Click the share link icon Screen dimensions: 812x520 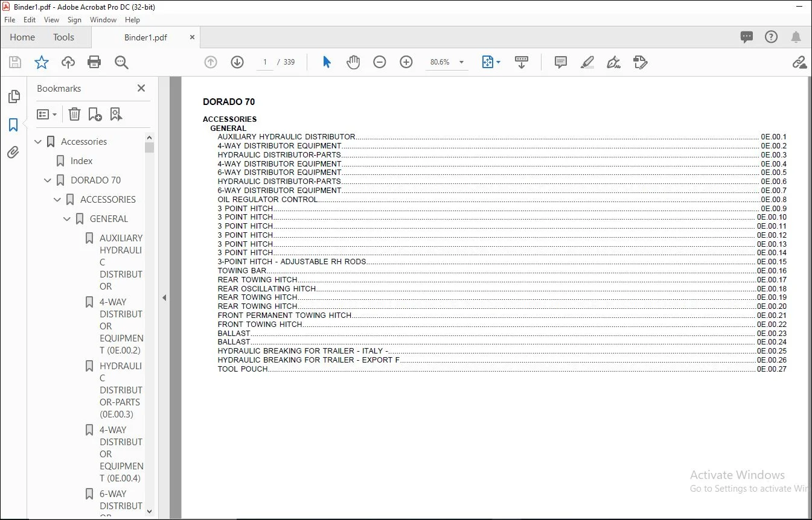(x=799, y=62)
